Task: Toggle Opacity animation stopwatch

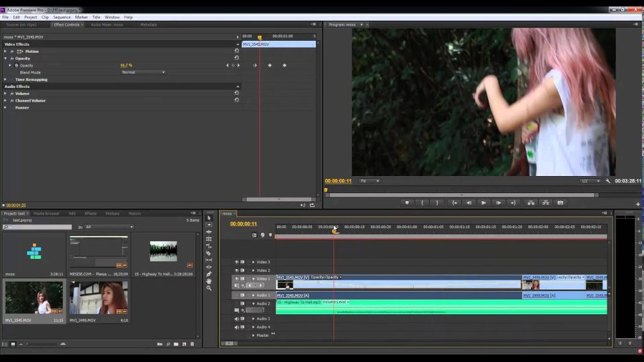Action: click(x=16, y=65)
